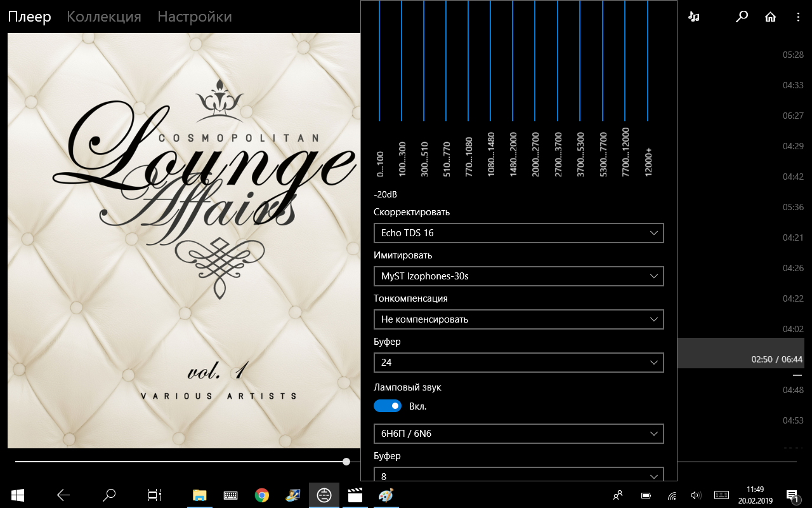Adjust the 300...510 band slider
The height and width of the screenshot is (508, 812).
[x=424, y=60]
